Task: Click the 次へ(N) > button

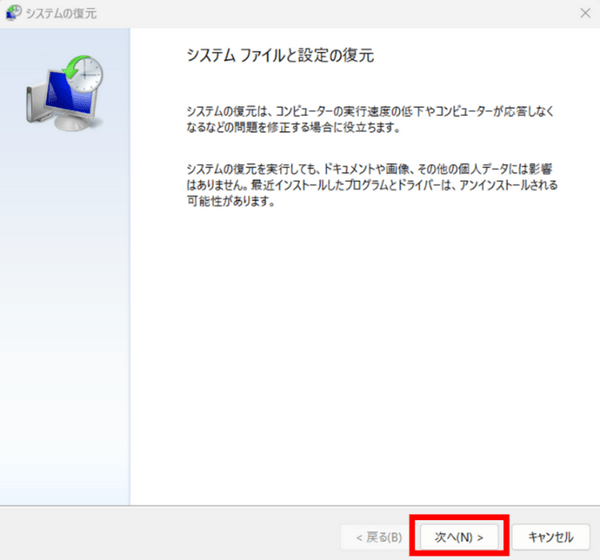Action: point(459,537)
